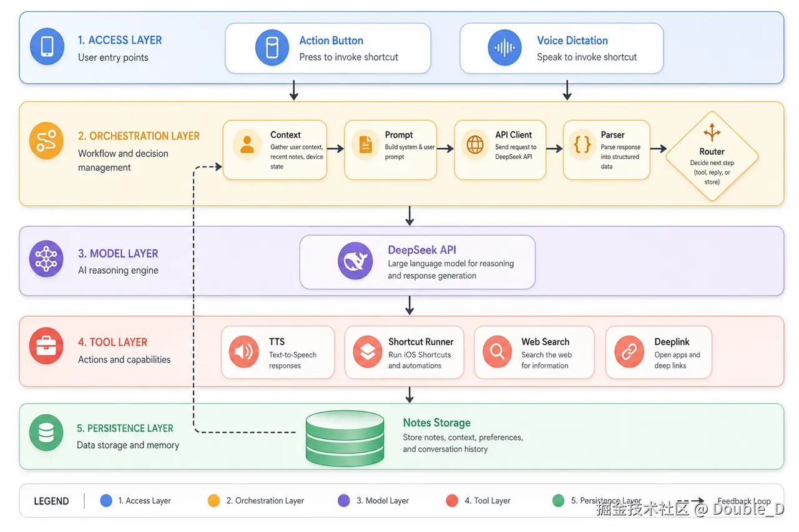This screenshot has height=532, width=799.
Task: Select the red Tool Layer legend dot
Action: 452,500
